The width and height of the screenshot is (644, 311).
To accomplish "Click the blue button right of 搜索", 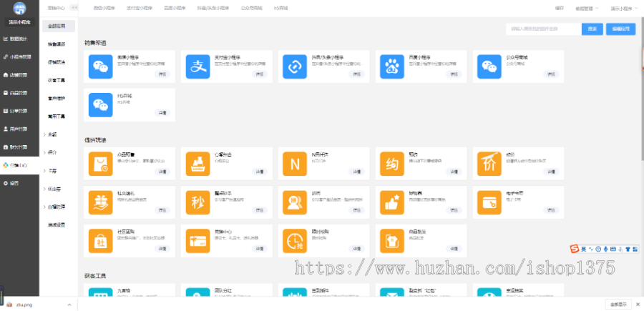I will tap(620, 29).
